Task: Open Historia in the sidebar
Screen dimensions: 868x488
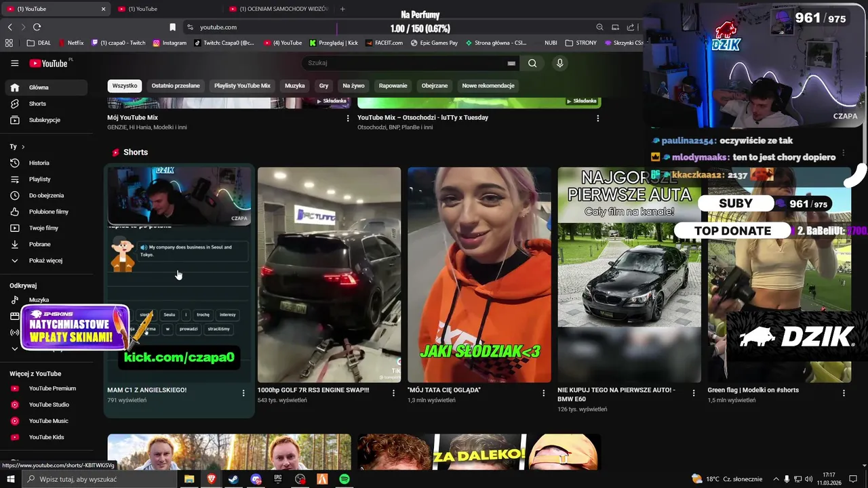Action: 46,163
